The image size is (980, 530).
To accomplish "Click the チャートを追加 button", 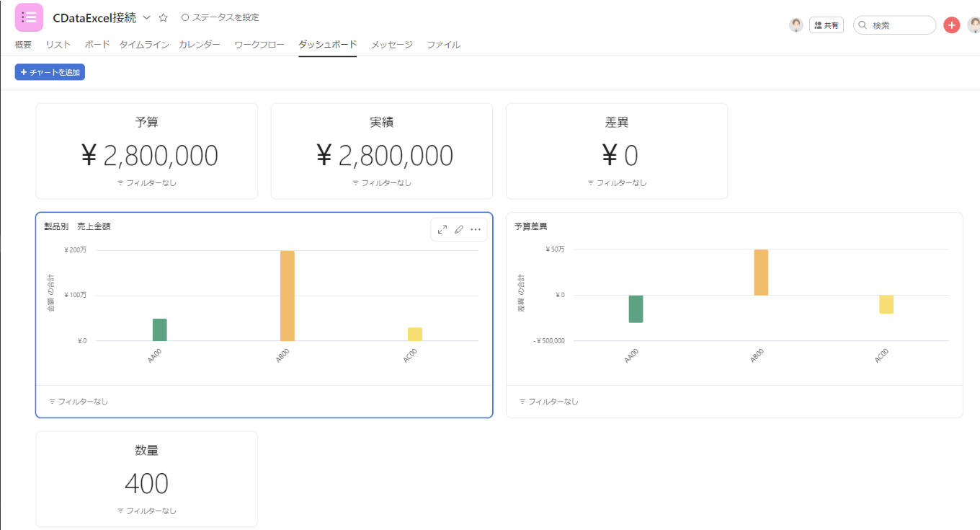I will (50, 72).
